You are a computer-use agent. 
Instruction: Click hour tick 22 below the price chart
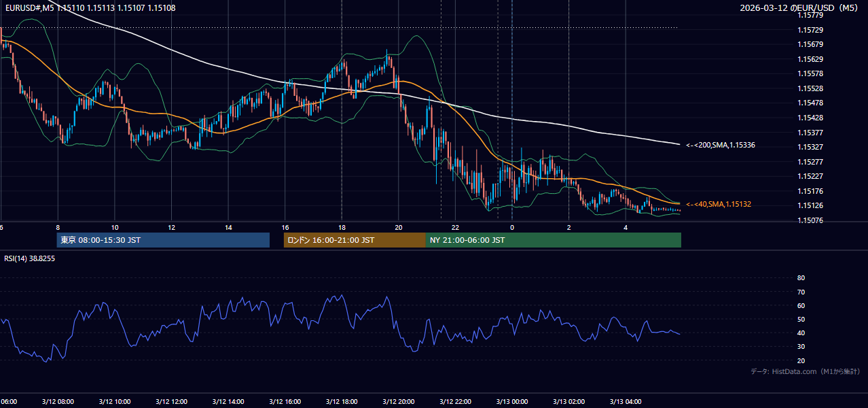[x=455, y=228]
